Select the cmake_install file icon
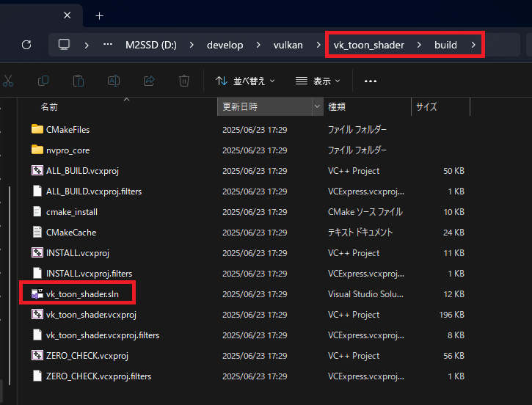 coord(37,211)
